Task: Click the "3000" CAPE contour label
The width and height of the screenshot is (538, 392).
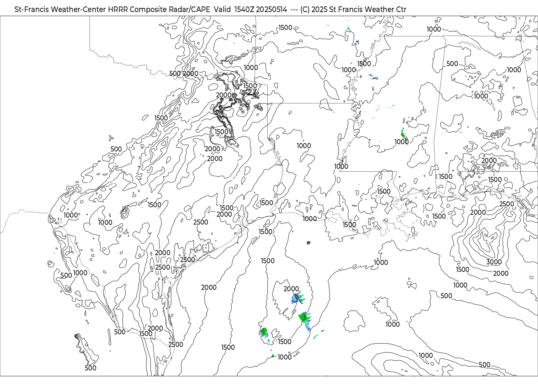Action: click(494, 262)
